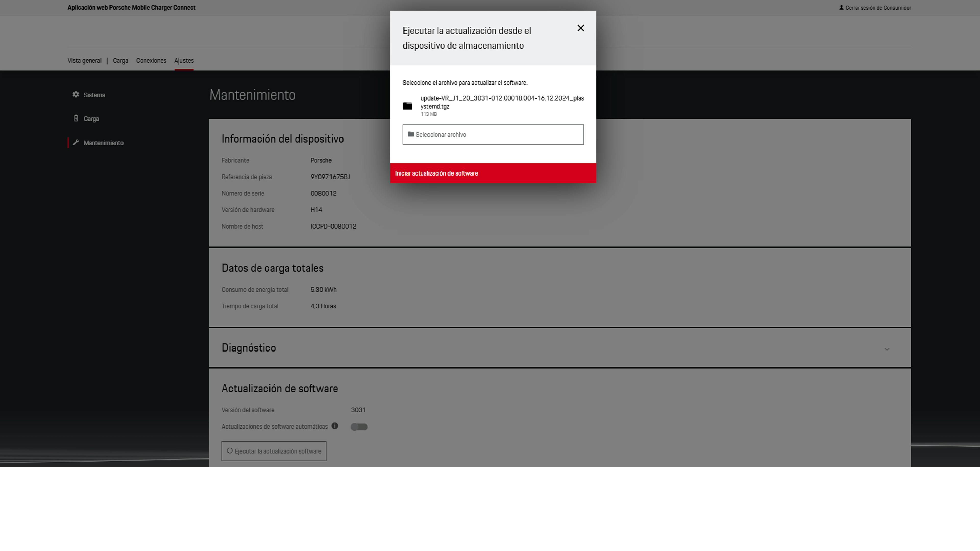Click the Carga charger icon in sidebar
Image resolution: width=980 pixels, height=551 pixels.
76,119
